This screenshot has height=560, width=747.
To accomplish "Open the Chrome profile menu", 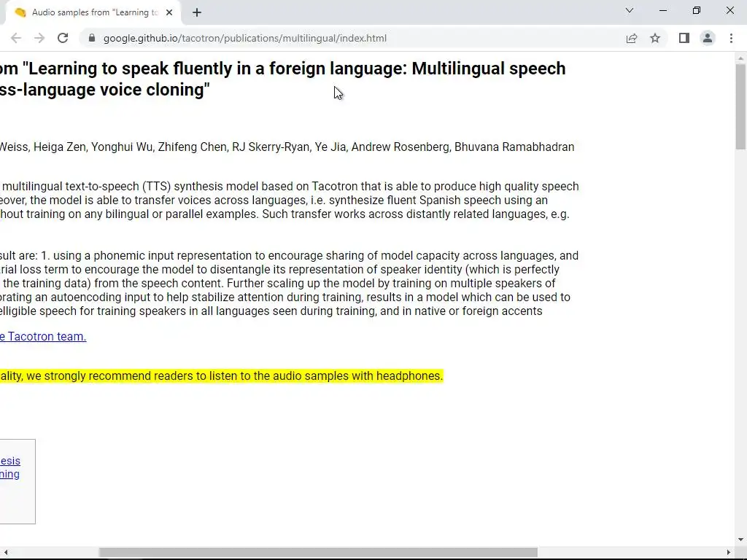I will click(708, 38).
